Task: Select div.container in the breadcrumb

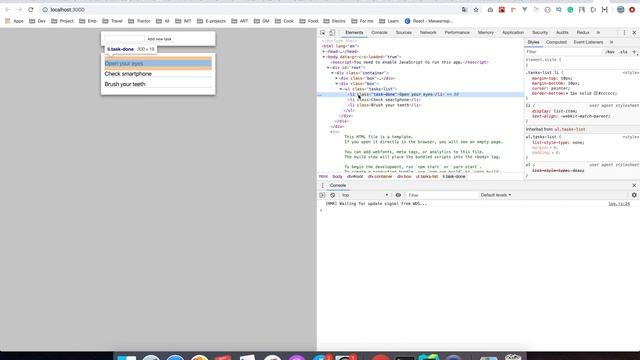Action: coord(380,177)
